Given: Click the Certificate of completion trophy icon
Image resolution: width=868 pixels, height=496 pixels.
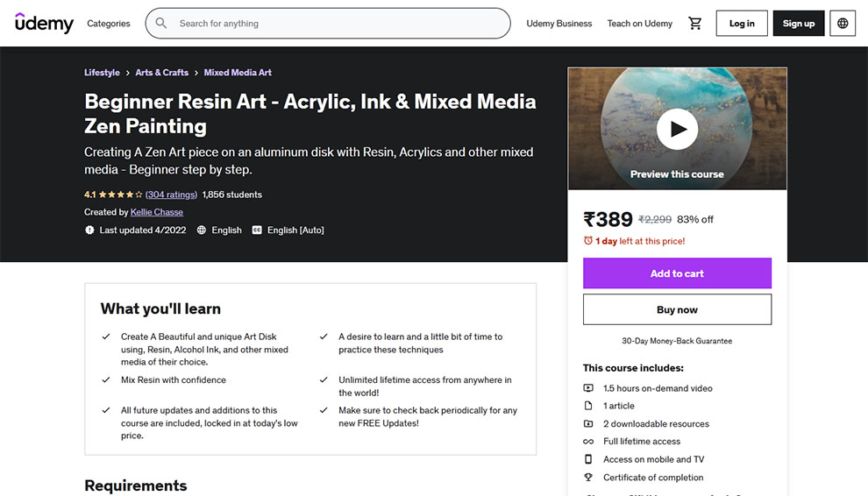Looking at the screenshot, I should pos(588,478).
